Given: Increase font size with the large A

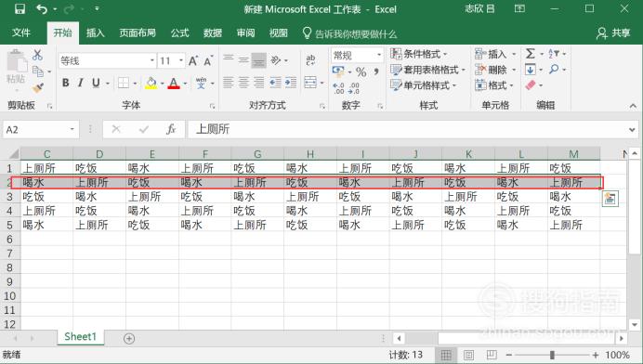Looking at the screenshot, I should [192, 61].
